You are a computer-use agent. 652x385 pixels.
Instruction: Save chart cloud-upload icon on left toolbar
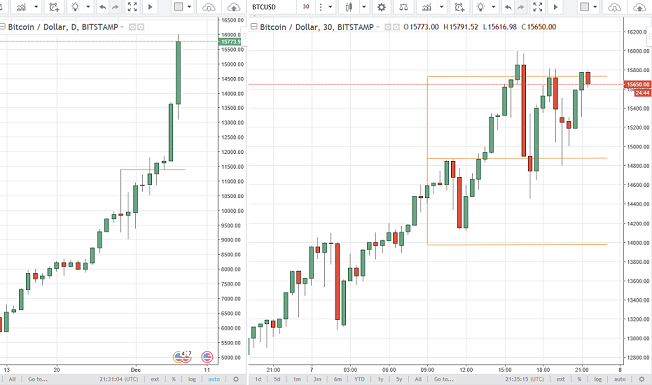tap(234, 7)
